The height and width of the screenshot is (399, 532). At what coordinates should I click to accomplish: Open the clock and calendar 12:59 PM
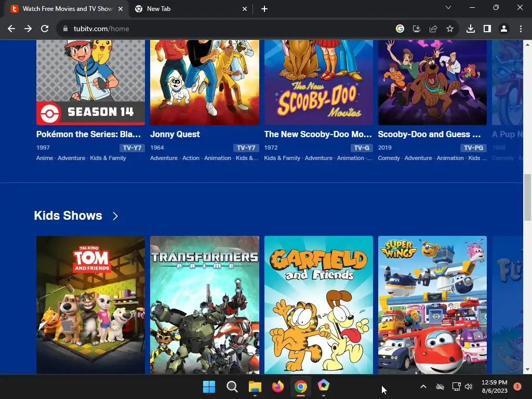click(x=495, y=387)
